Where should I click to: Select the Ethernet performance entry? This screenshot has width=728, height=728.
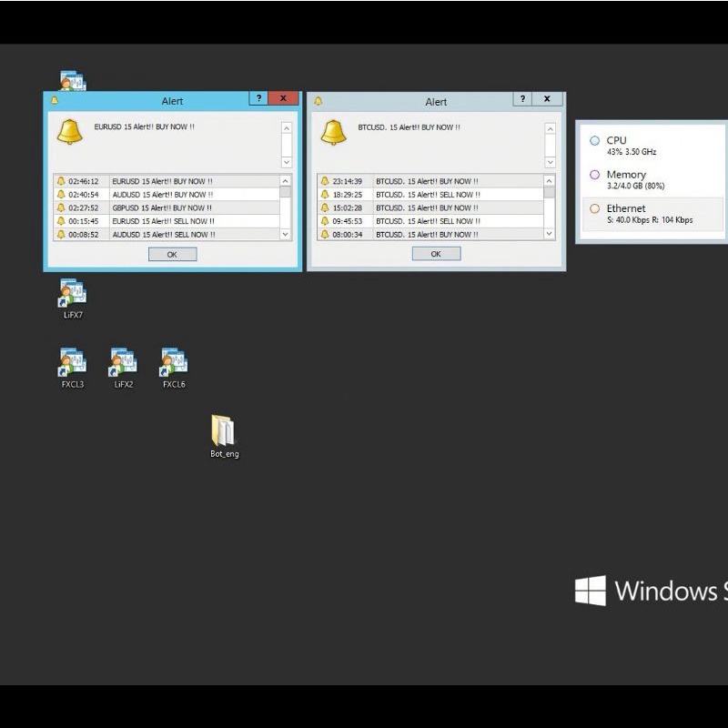coord(651,214)
